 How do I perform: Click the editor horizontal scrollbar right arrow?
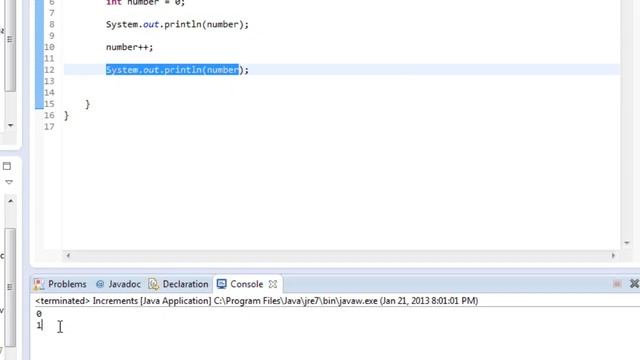coord(613,256)
